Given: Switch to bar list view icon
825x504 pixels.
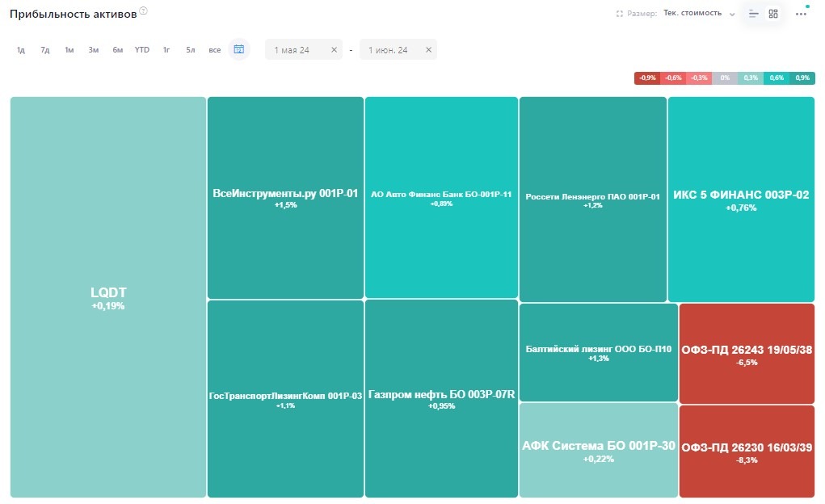Looking at the screenshot, I should [753, 14].
